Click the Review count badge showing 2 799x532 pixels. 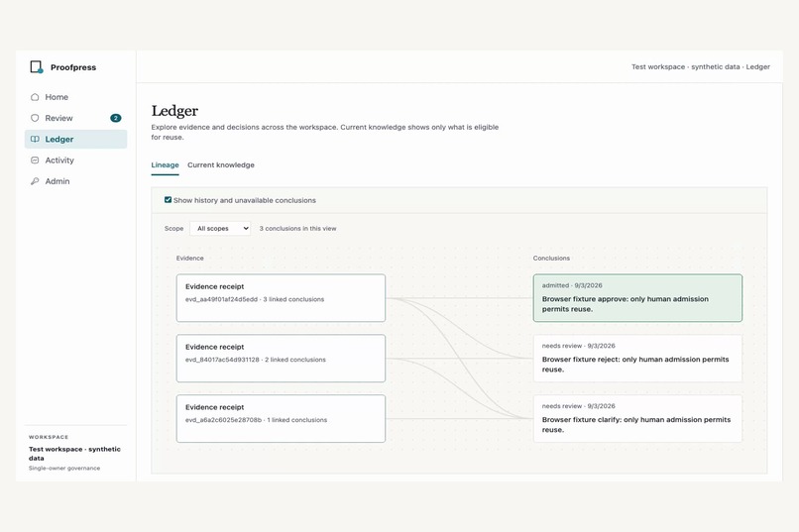(116, 118)
